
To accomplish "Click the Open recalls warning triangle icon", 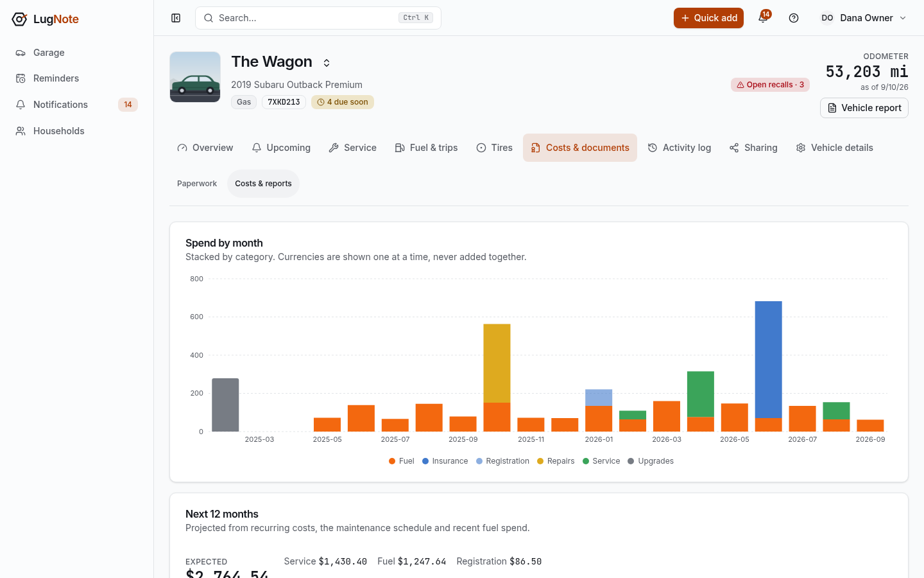I will tap(740, 85).
